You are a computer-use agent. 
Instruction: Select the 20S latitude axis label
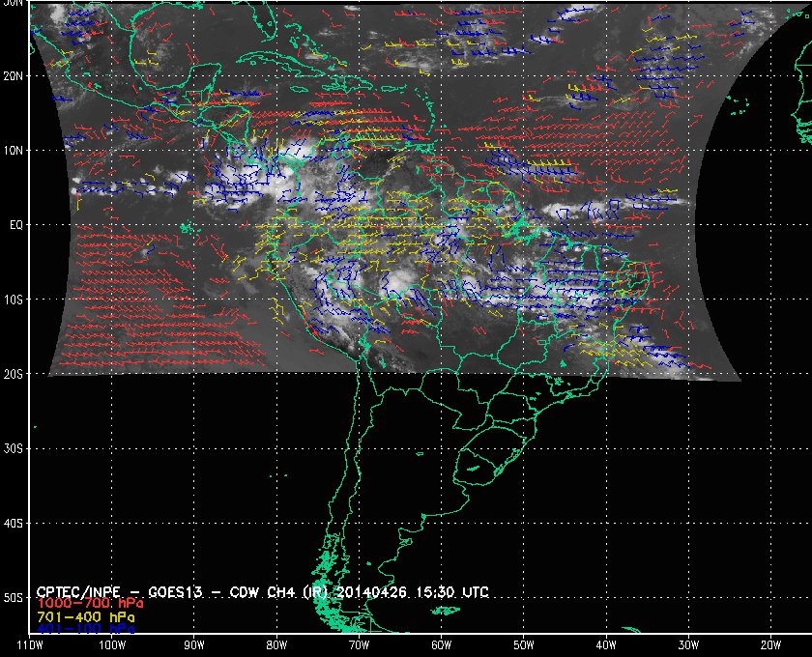(x=13, y=374)
